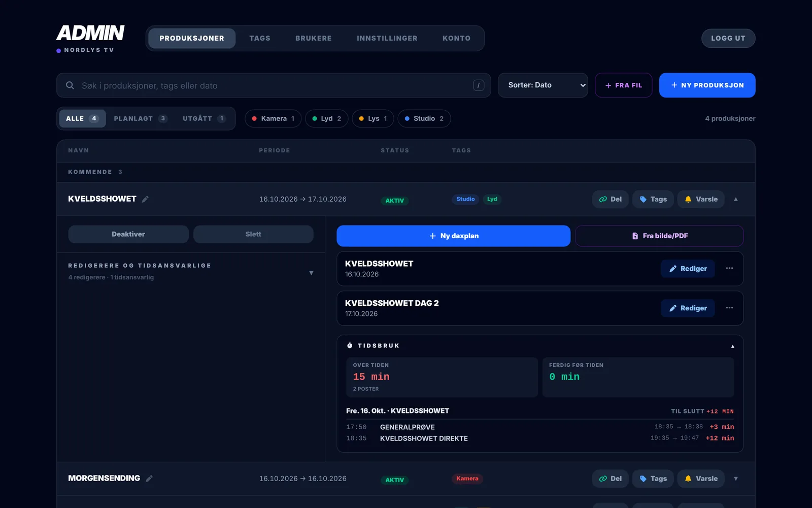
Task: Click the three-dots menu for KVELDSSHOWET 16.10.2026
Action: (x=729, y=268)
